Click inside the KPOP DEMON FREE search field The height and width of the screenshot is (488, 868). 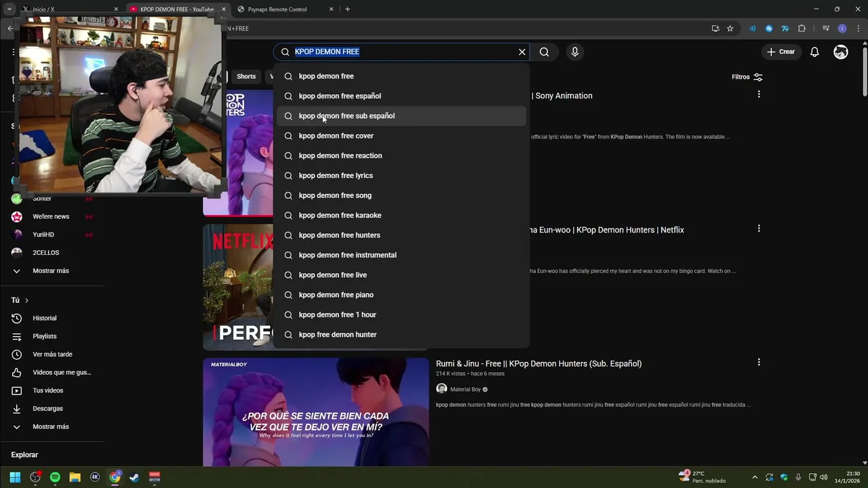coord(400,52)
